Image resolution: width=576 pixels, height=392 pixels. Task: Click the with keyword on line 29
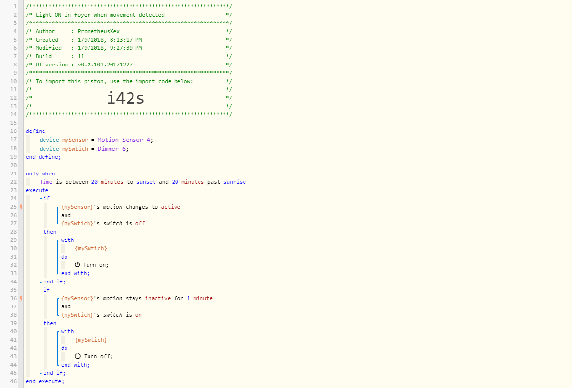(67, 240)
